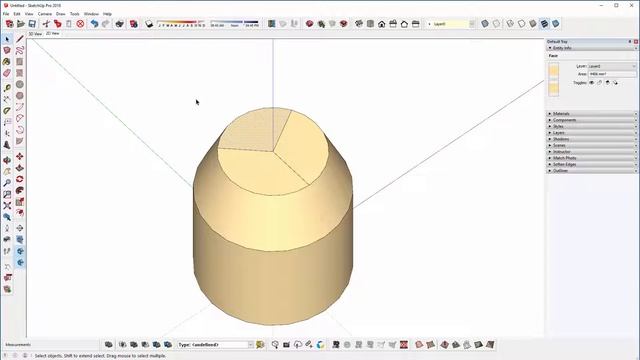Collapse the Entity Info panel

click(592, 48)
